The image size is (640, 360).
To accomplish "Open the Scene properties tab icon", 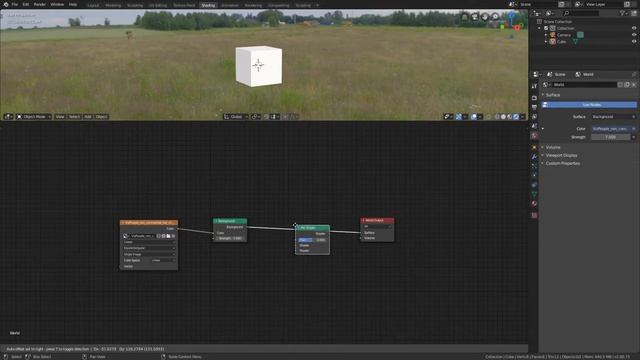I will pyautogui.click(x=534, y=126).
